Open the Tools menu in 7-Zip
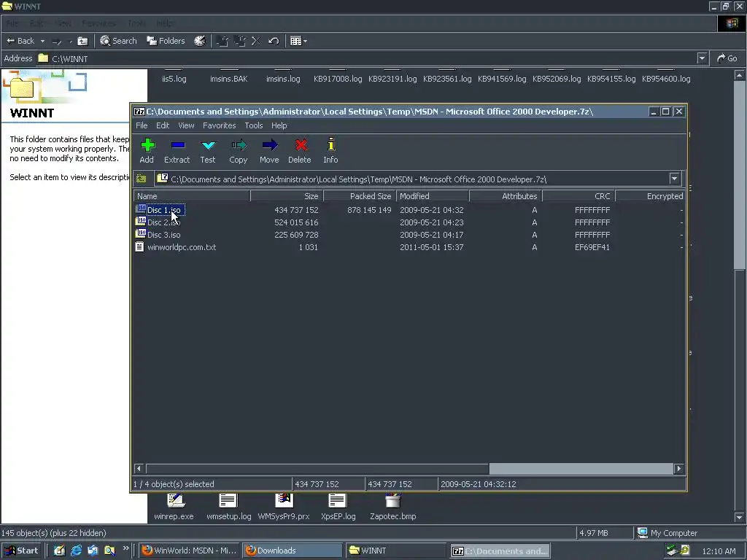The width and height of the screenshot is (747, 560). [x=253, y=125]
